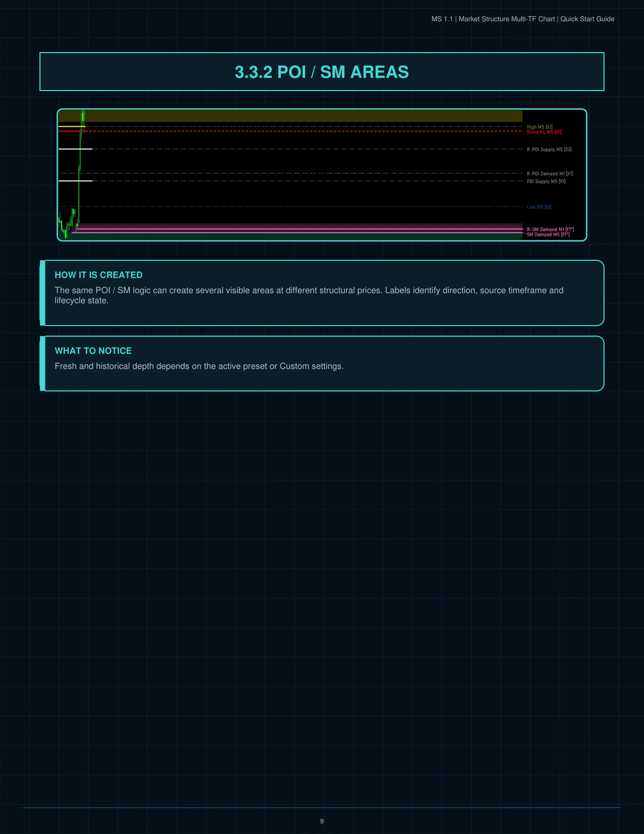Image resolution: width=644 pixels, height=834 pixels.
Task: Click the olive supply zone band atop the chart
Action: pos(290,116)
